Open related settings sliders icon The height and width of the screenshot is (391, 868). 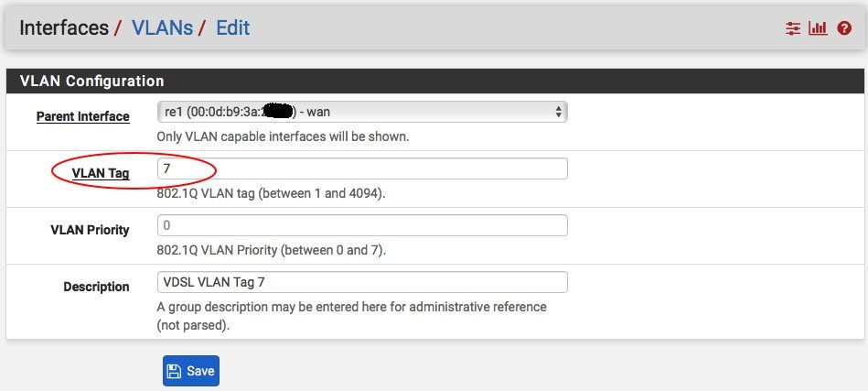[793, 28]
